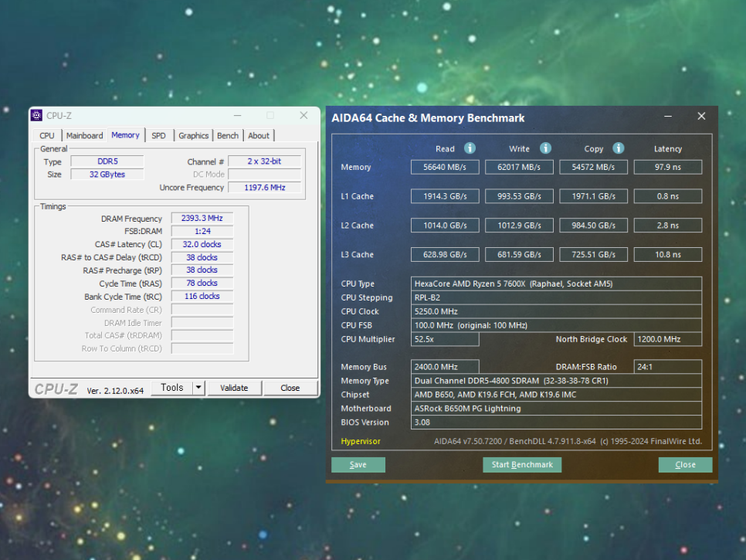
Task: Click Save in AIDA64 benchmark
Action: [358, 465]
